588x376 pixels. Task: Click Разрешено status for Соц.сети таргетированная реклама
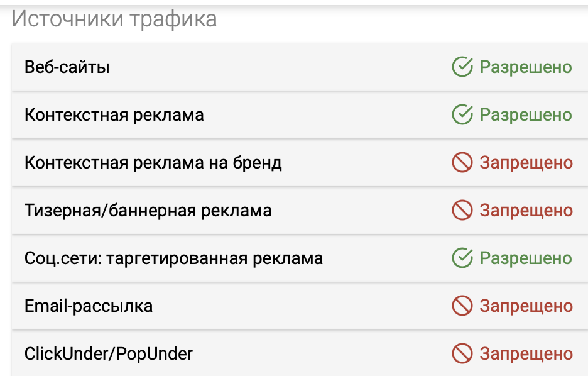tap(526, 258)
